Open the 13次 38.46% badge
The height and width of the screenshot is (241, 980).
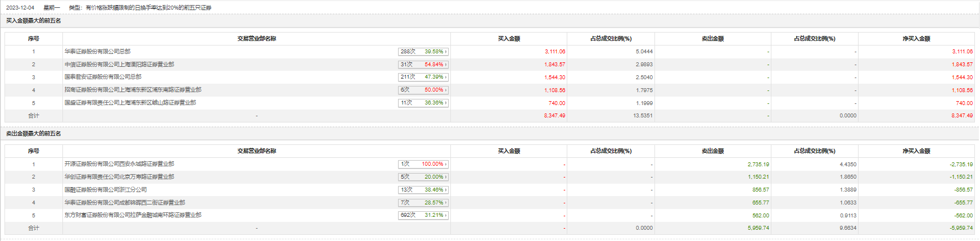coord(423,190)
